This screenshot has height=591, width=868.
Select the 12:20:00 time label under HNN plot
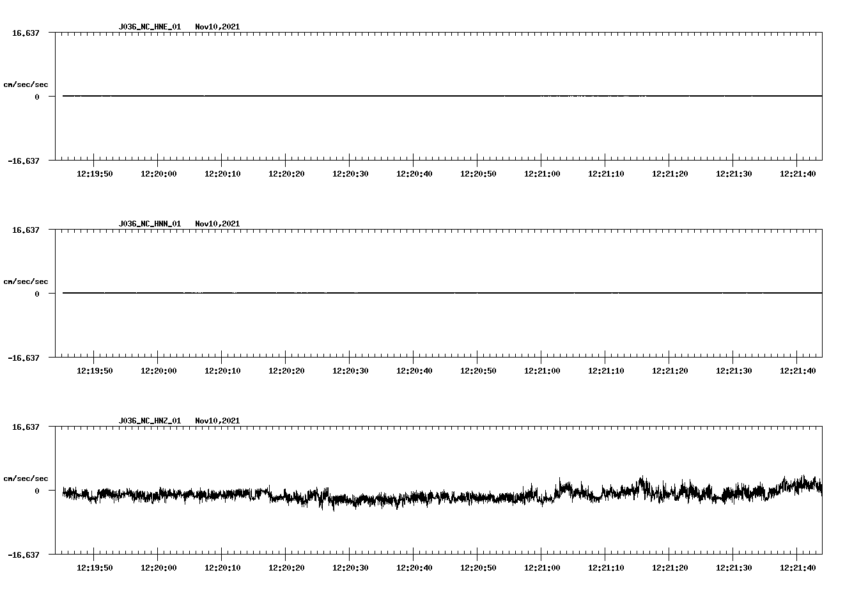159,371
